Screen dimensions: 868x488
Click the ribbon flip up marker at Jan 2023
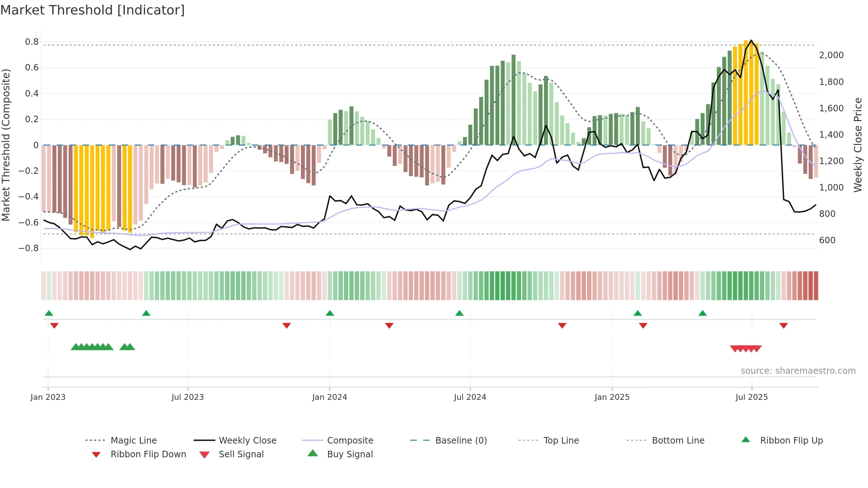coord(49,313)
